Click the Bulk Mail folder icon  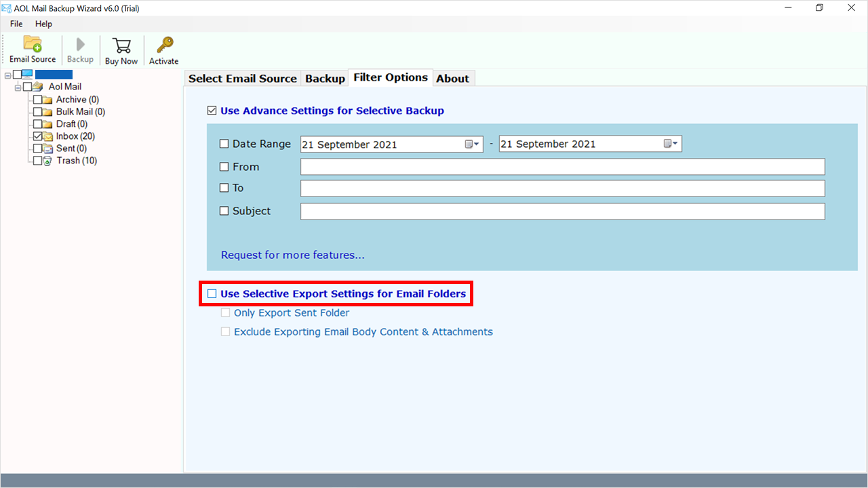(x=47, y=112)
